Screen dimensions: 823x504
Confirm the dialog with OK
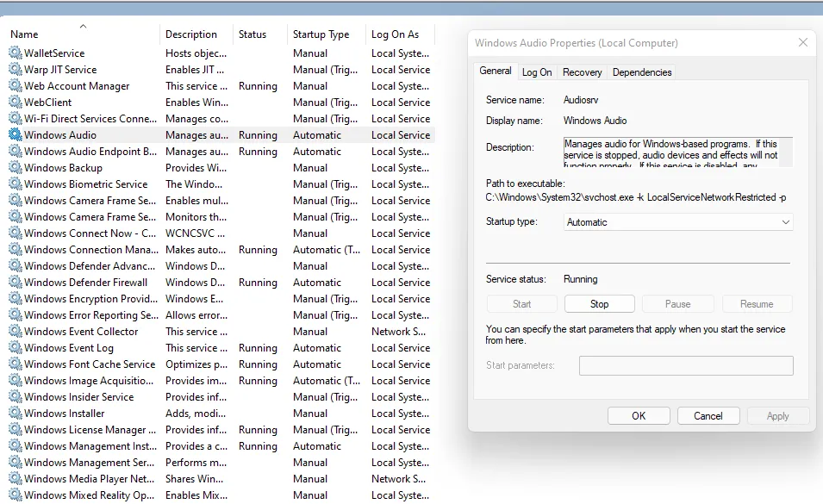coord(639,416)
